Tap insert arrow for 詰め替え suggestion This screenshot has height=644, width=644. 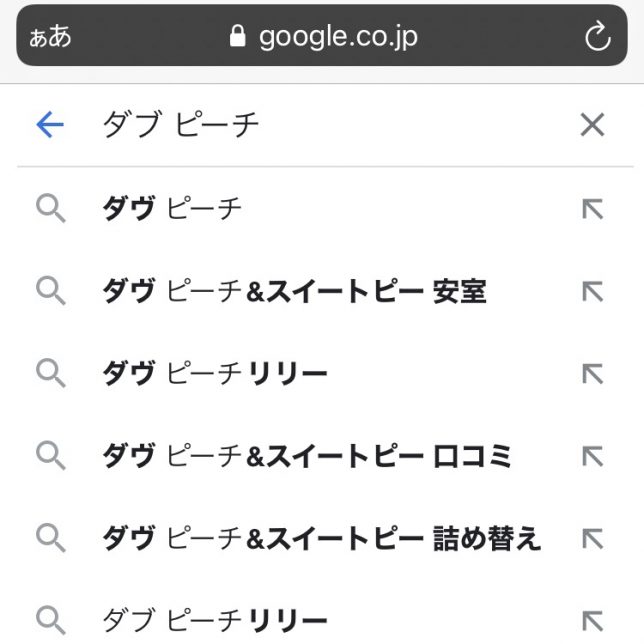592,539
